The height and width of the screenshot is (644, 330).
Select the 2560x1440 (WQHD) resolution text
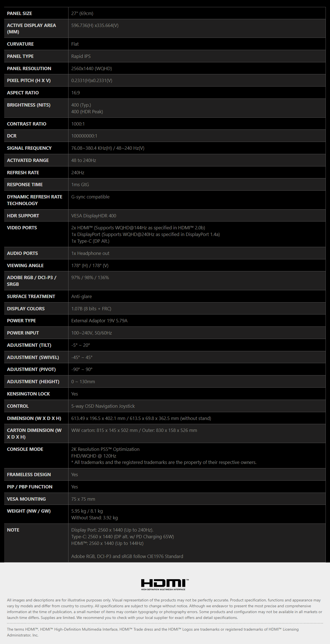click(x=92, y=68)
